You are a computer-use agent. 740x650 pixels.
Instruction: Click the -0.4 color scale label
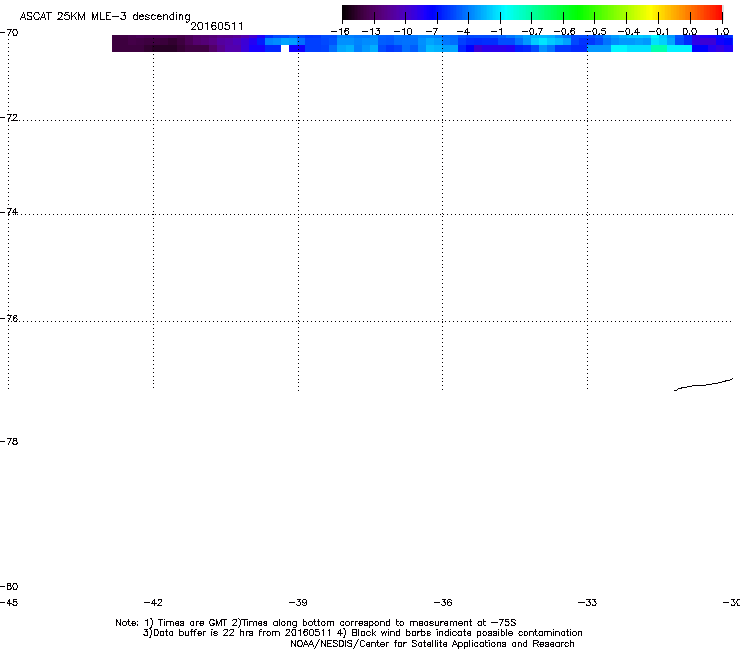pos(629,32)
